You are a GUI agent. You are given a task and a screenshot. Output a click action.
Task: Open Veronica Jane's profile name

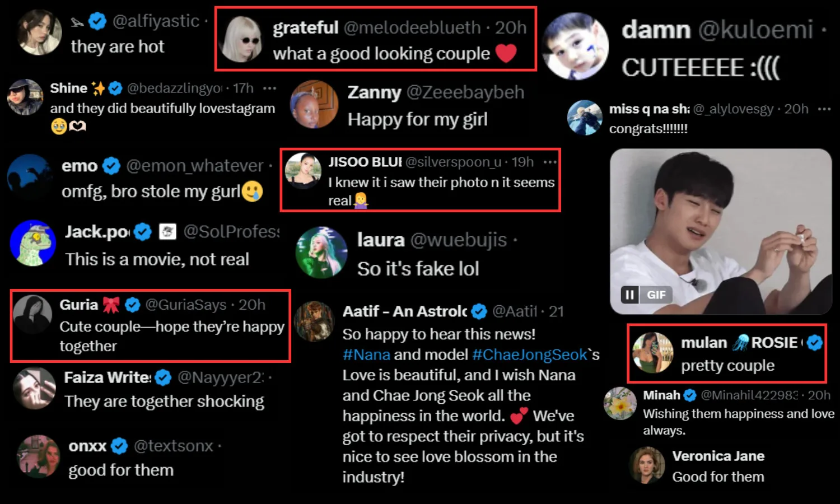coord(718,456)
